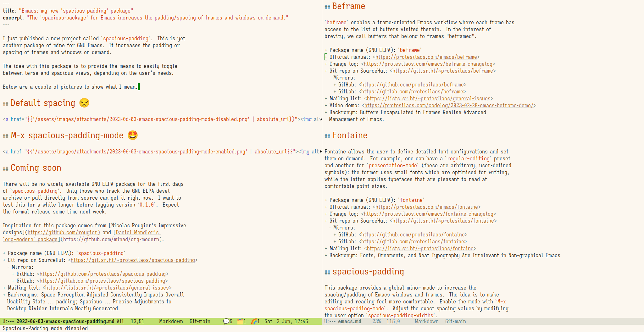This screenshot has height=332, width=644.
Task: Click the 'U:---' status flags in emacs.md mode line
Action: click(330, 321)
